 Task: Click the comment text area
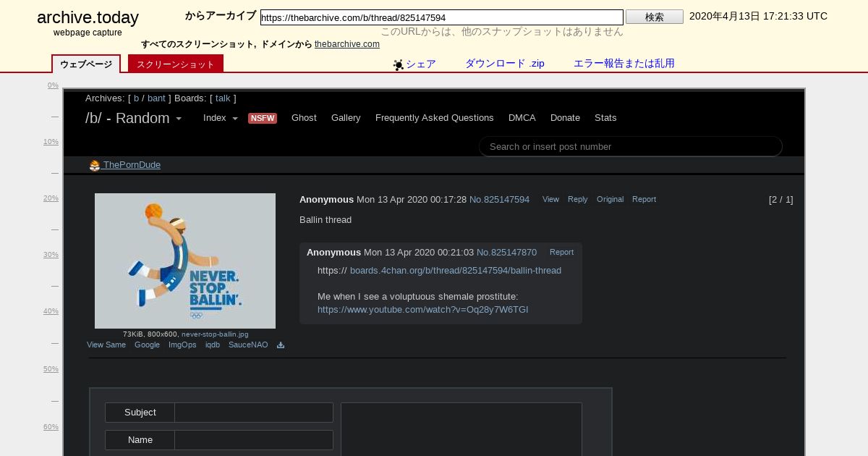(x=461, y=429)
